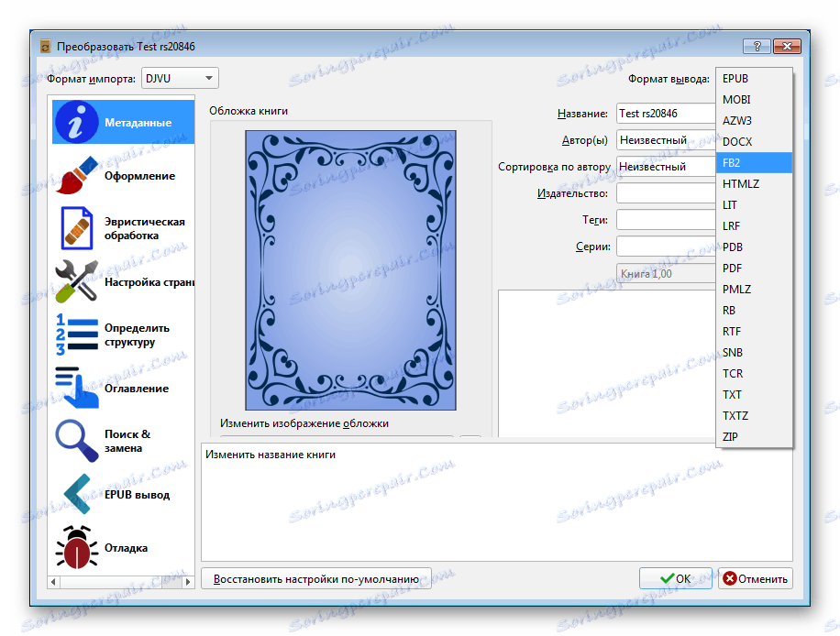Open the Look & Feel paintbrush icon
The height and width of the screenshot is (636, 840).
pos(77,176)
